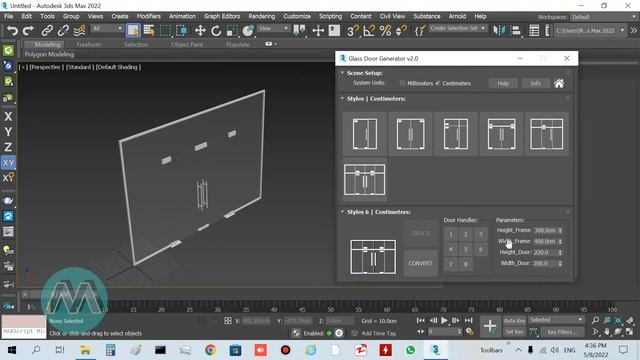Toggle the Auto Key button
This screenshot has width=640, height=360.
pyautogui.click(x=515, y=321)
